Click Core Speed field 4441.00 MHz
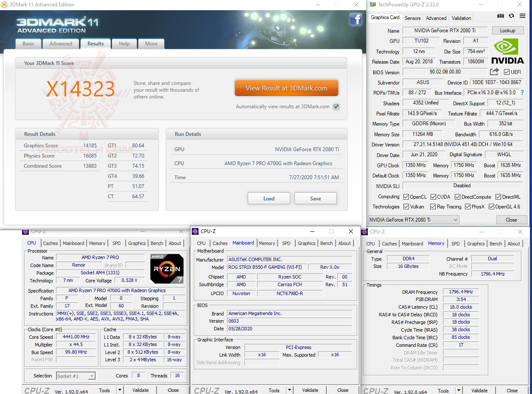 [76, 337]
